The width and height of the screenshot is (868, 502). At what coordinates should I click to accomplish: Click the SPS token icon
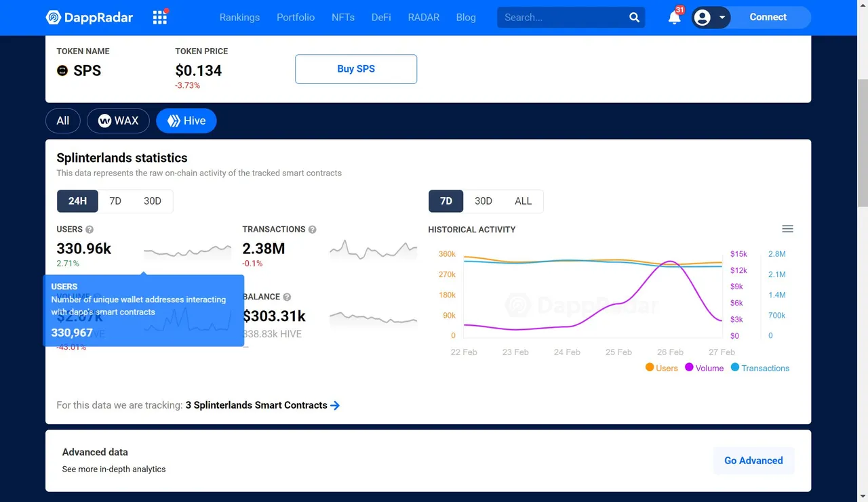tap(62, 70)
